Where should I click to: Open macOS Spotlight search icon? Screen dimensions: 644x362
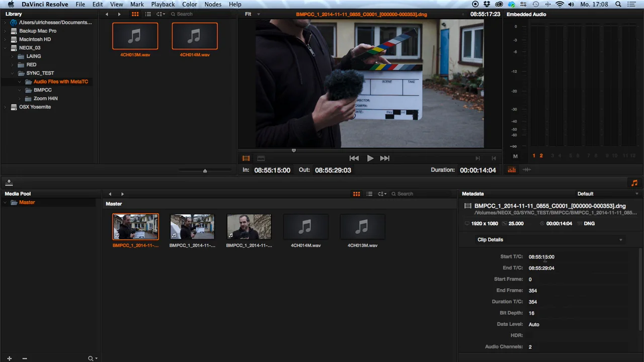tap(618, 4)
